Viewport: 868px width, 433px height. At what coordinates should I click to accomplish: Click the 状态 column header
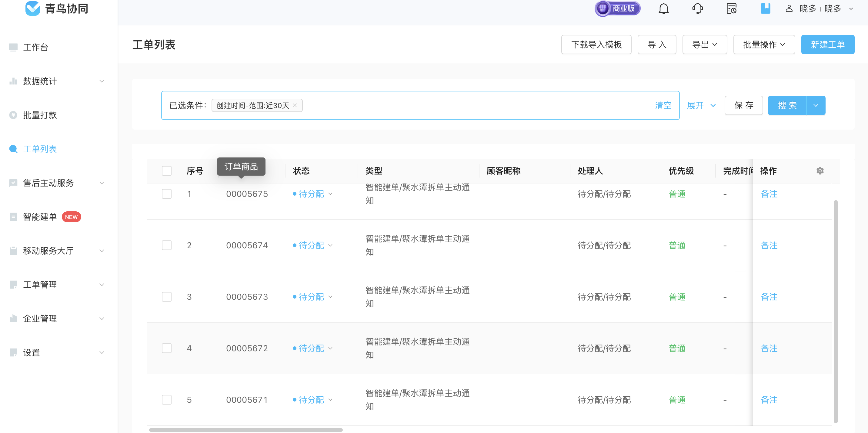click(x=301, y=171)
